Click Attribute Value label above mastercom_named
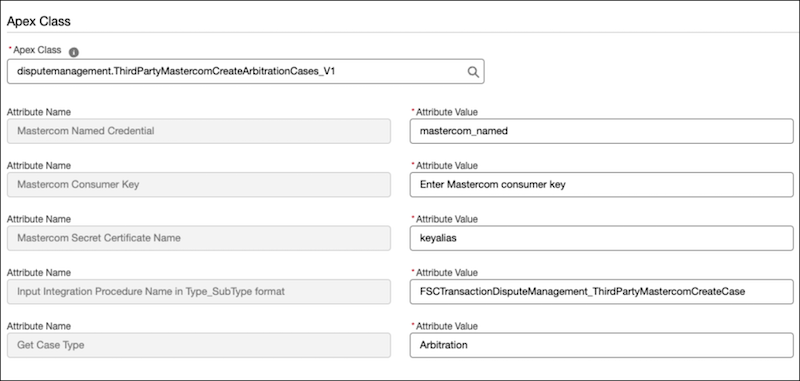Screen dimensions: 800x381 tap(446, 112)
